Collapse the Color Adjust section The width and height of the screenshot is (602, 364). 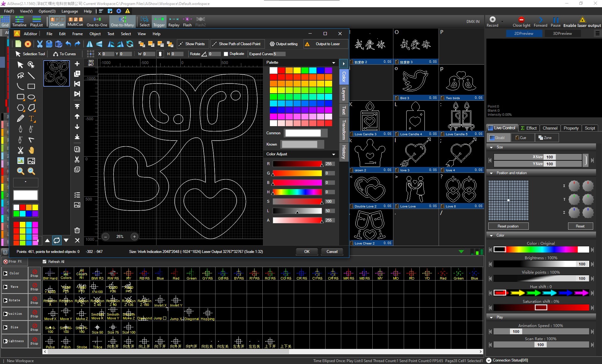334,154
